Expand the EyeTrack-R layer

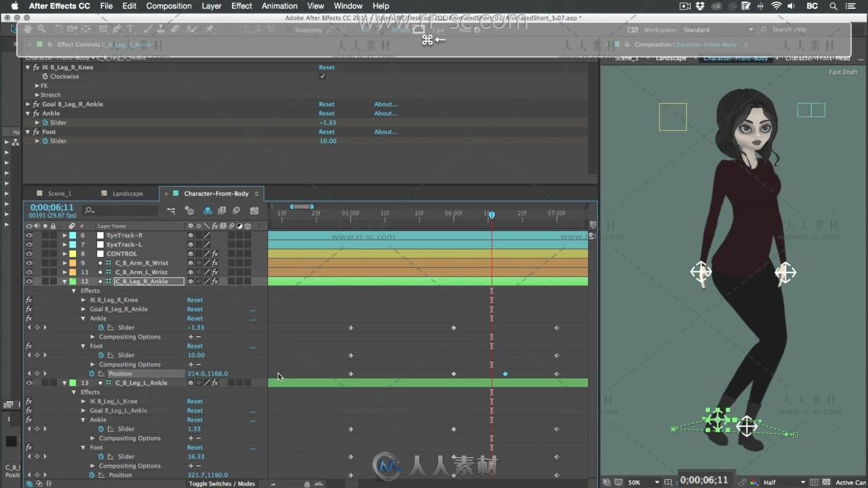pyautogui.click(x=65, y=235)
